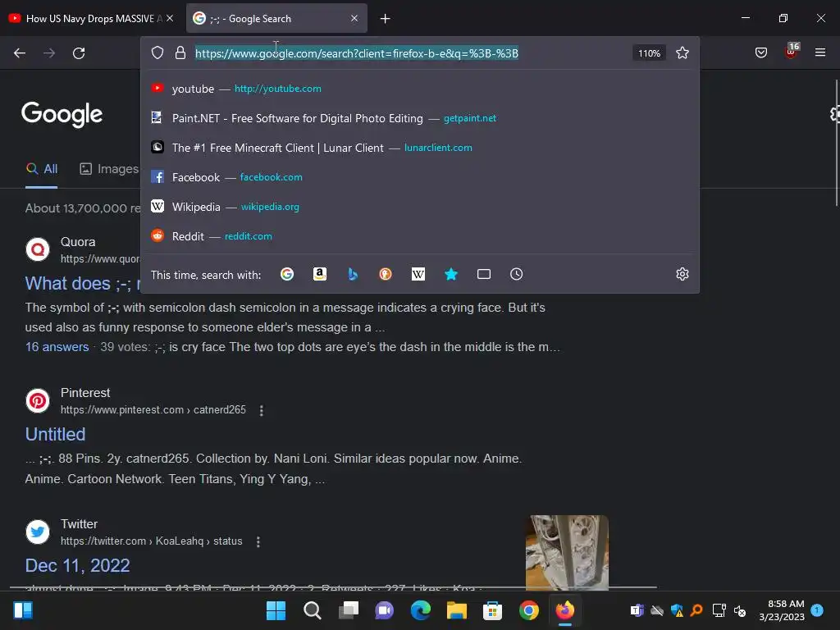Select the Reddit suggestion
840x630 pixels.
(x=420, y=235)
